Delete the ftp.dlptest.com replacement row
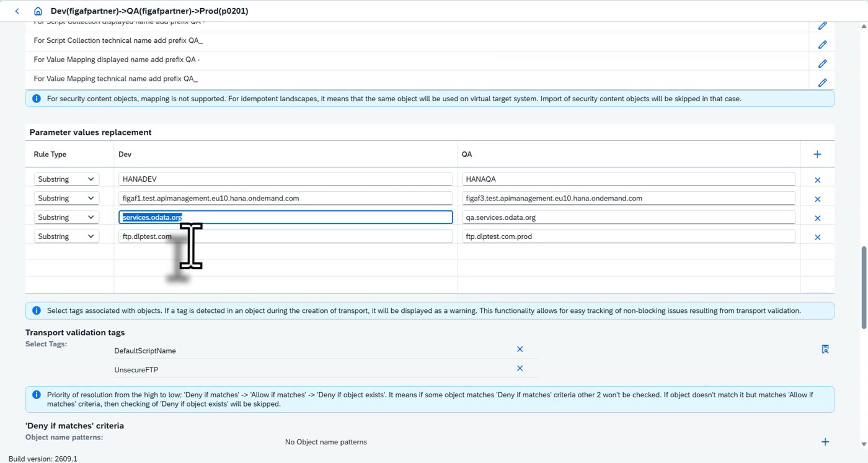Image resolution: width=868 pixels, height=463 pixels. (x=817, y=237)
